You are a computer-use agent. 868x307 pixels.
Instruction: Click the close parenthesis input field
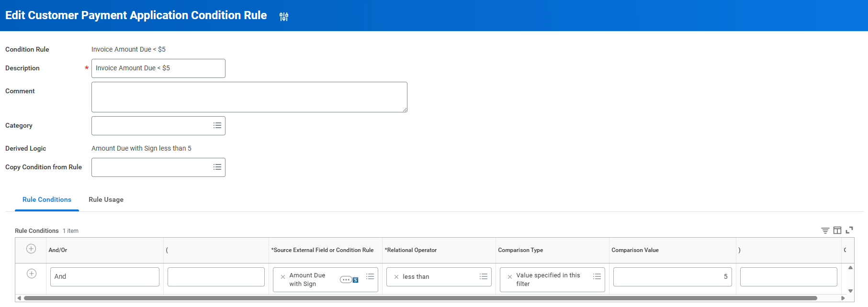click(x=789, y=277)
